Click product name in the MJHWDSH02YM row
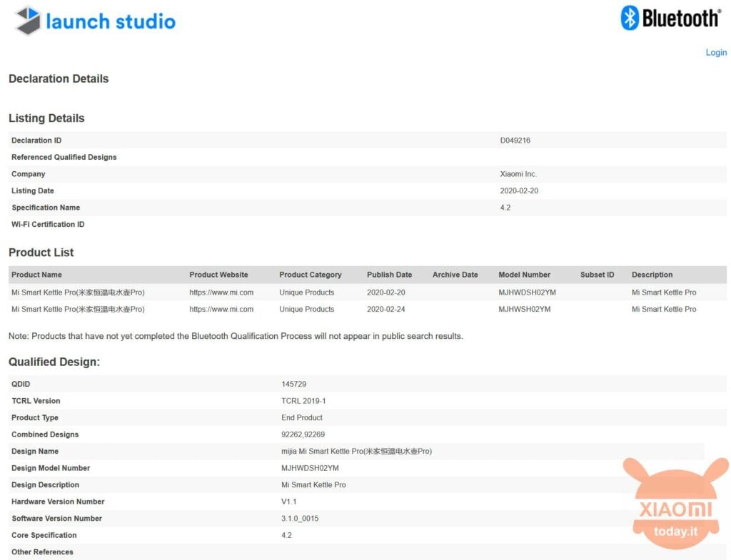The width and height of the screenshot is (731, 560). pos(78,292)
